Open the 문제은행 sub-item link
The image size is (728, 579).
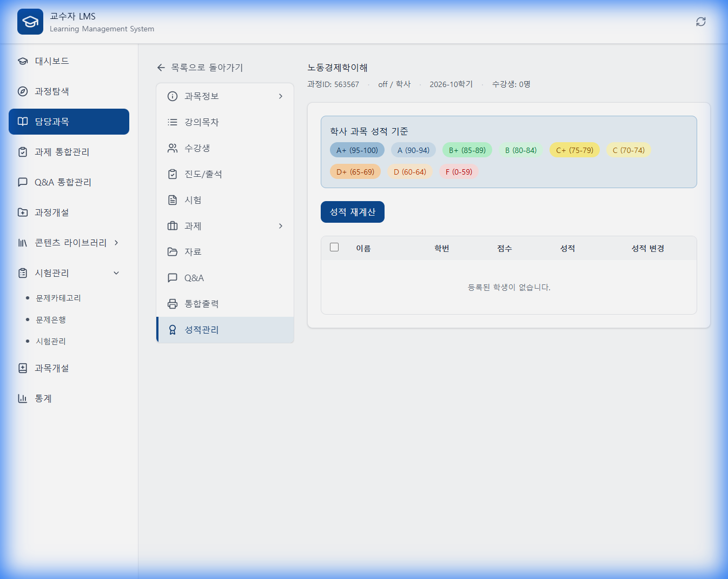[x=51, y=320]
